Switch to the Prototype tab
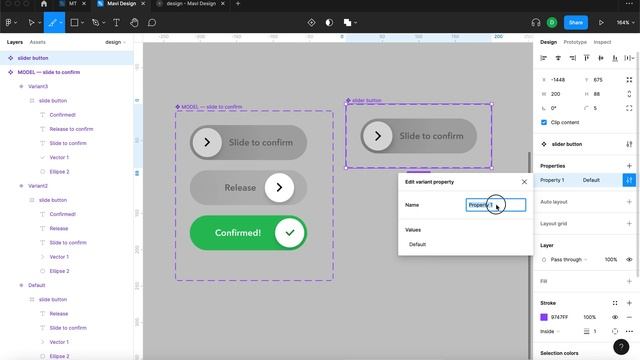This screenshot has height=360, width=640. 575,42
